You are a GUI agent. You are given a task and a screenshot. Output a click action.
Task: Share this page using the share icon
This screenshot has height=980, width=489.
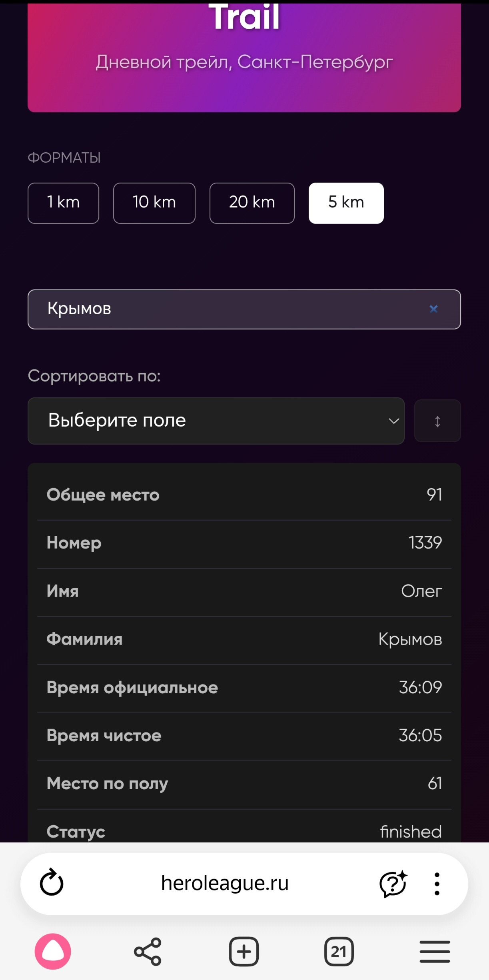tap(148, 952)
